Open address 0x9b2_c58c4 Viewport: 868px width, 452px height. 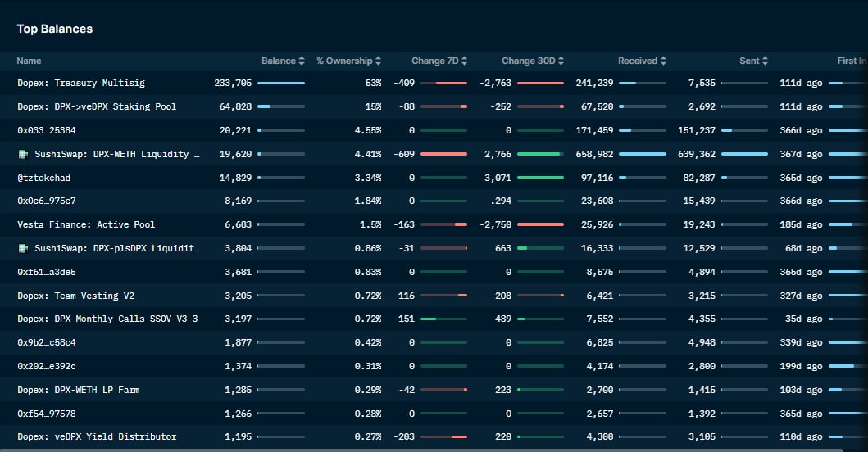[x=47, y=342]
